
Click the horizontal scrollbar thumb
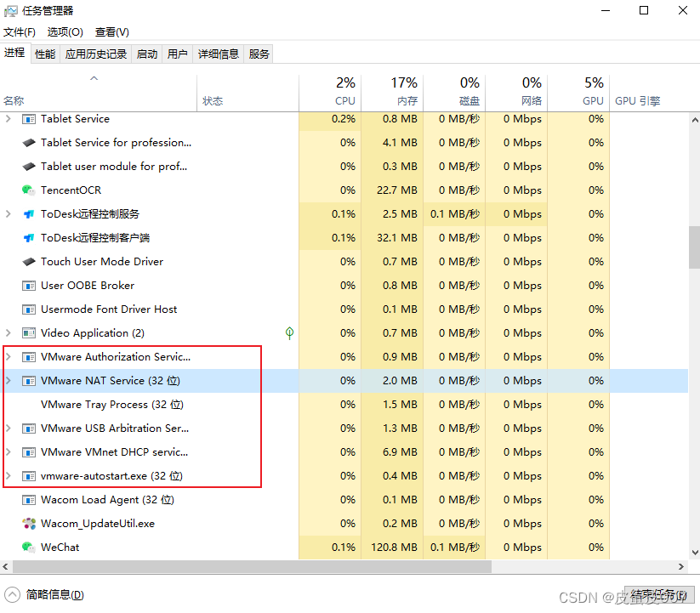click(253, 566)
